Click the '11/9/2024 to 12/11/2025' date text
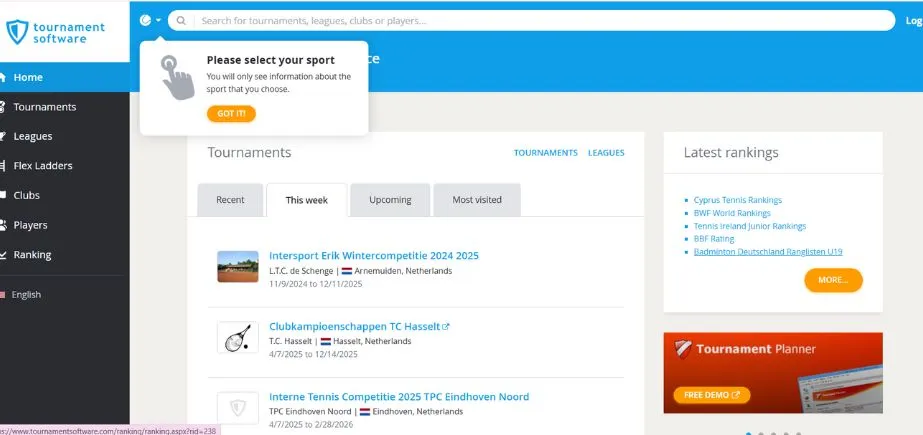The height and width of the screenshot is (435, 923). [x=316, y=284]
